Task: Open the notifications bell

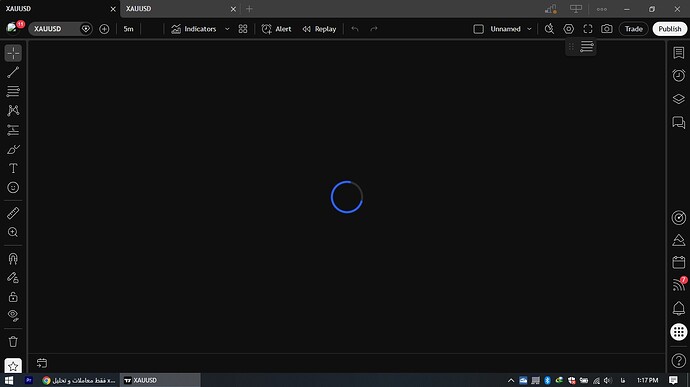Action: [679, 308]
